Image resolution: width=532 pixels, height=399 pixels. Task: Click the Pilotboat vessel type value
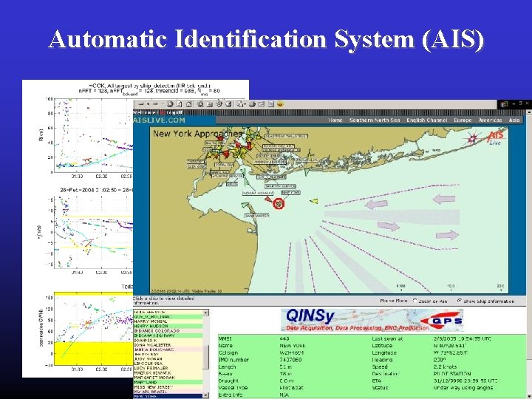[291, 387]
